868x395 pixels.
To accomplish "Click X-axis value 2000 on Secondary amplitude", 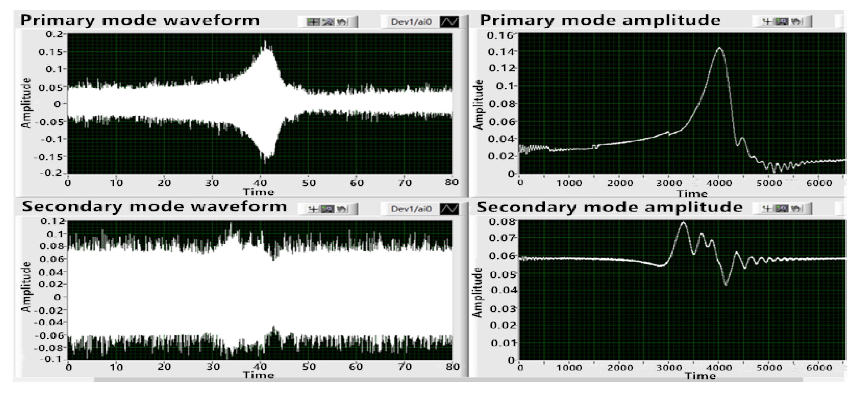I will 620,368.
